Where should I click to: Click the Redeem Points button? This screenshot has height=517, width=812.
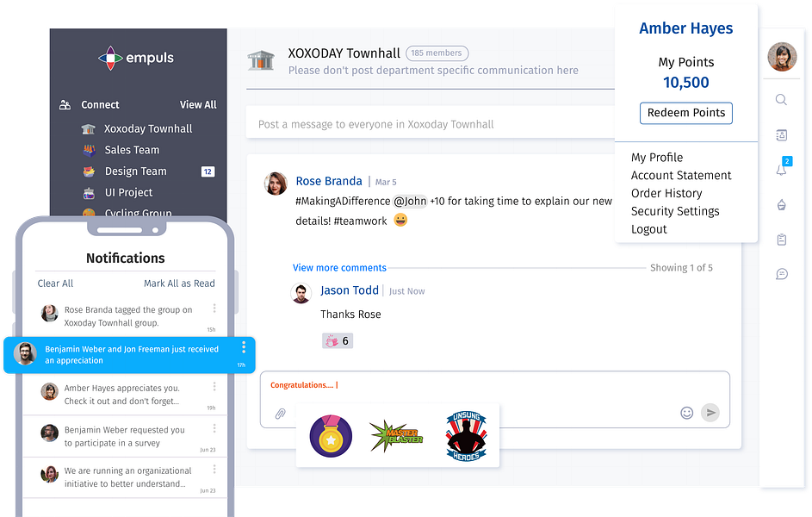tap(686, 113)
